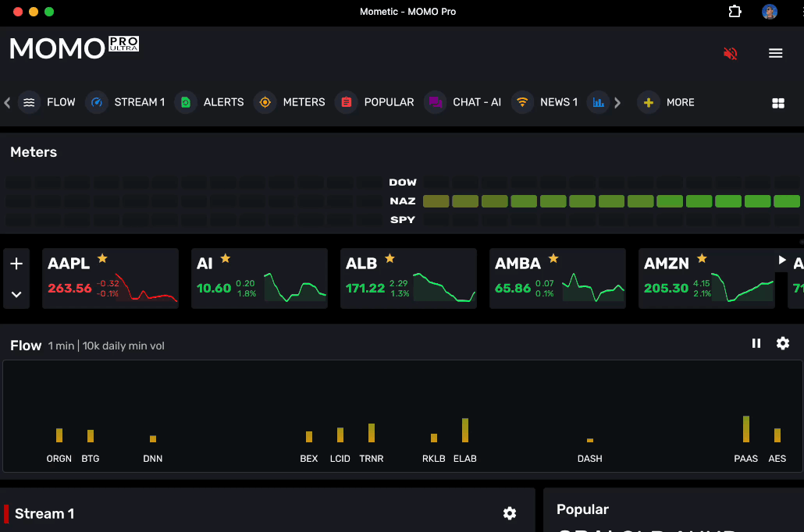Screen dimensions: 804x532
Task: Click the MOMO Pro Ultra logo
Action: tap(74, 48)
